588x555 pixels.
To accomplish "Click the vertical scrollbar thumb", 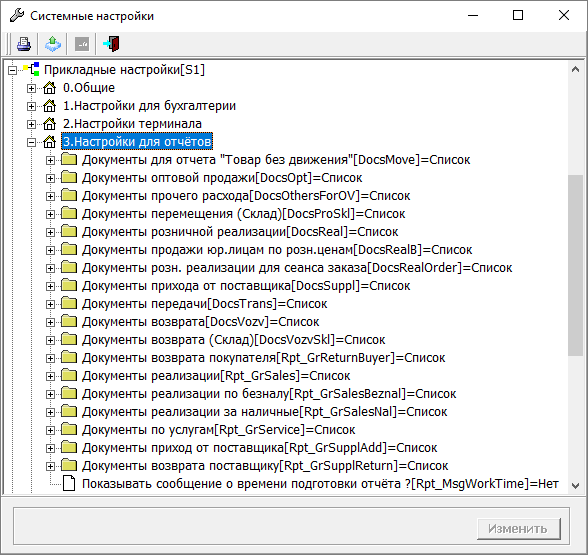I will click(576, 265).
